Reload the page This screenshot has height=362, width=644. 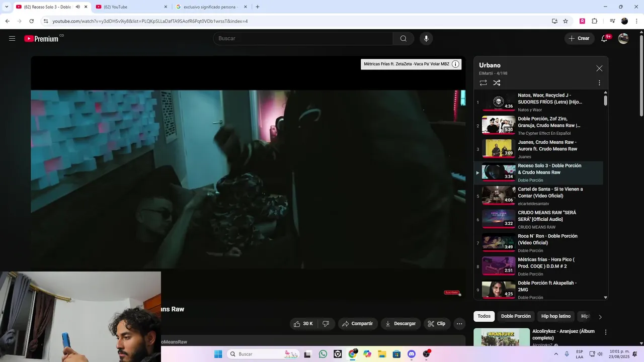(x=31, y=21)
